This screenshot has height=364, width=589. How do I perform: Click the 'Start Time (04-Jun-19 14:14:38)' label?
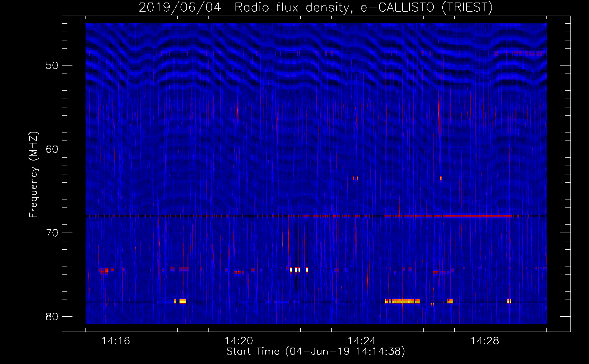pyautogui.click(x=316, y=352)
